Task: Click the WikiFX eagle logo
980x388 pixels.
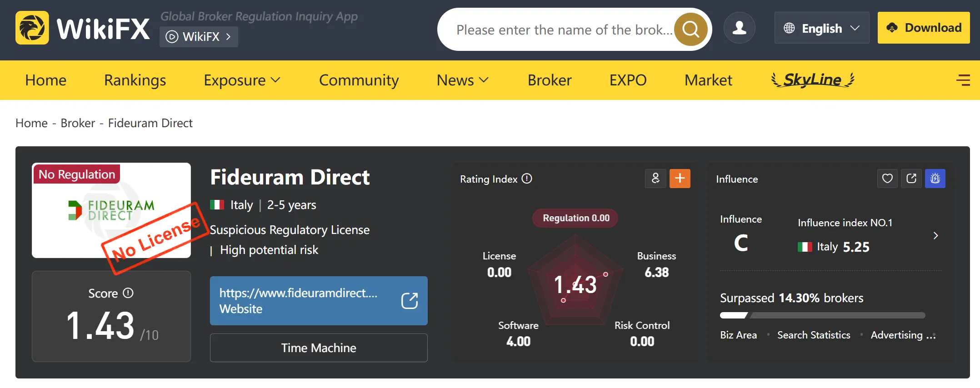Action: 32,28
